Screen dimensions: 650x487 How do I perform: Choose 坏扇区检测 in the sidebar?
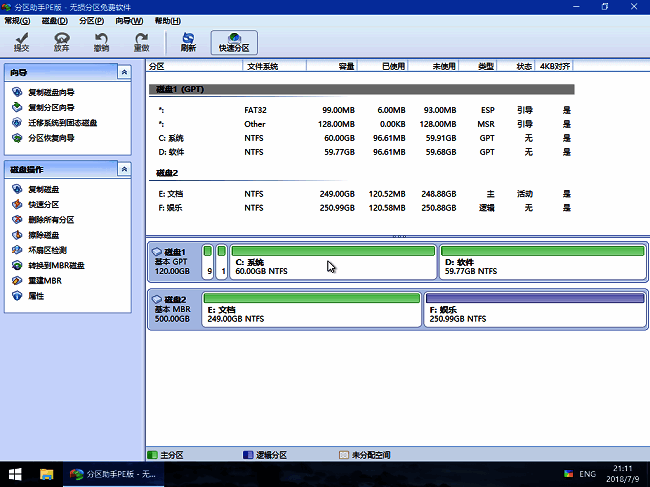[50, 250]
